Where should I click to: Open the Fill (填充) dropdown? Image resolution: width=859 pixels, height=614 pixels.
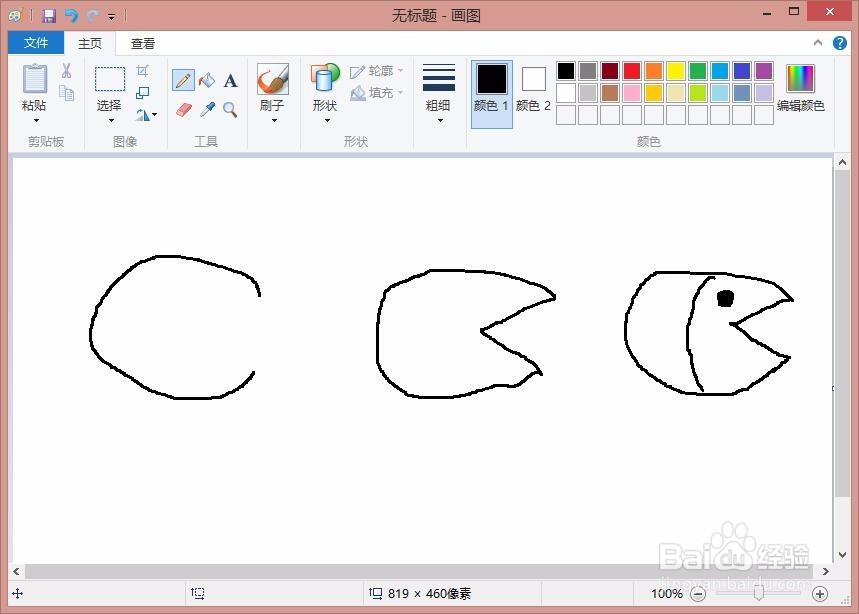(377, 93)
